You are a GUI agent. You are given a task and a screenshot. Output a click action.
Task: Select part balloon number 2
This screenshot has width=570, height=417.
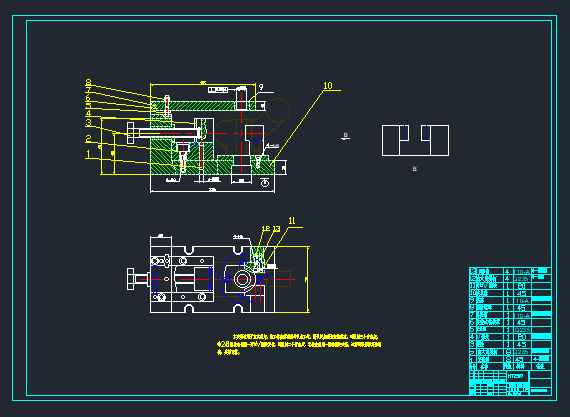click(88, 139)
